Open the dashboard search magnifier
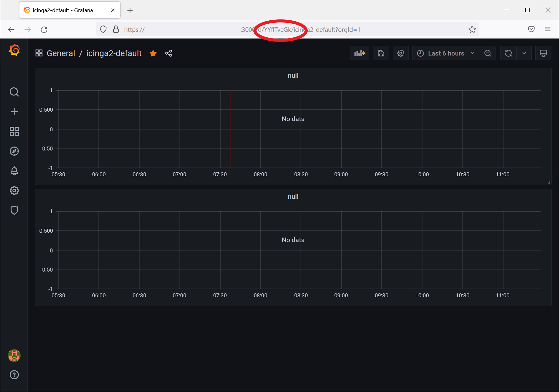 coord(14,92)
